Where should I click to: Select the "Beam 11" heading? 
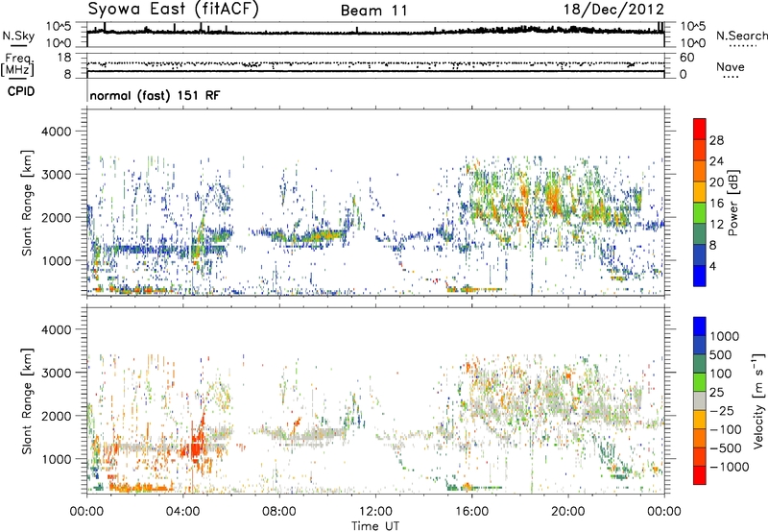tap(374, 11)
